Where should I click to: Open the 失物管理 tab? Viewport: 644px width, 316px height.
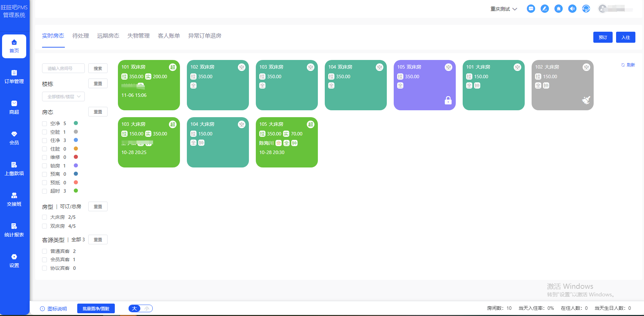tap(138, 35)
